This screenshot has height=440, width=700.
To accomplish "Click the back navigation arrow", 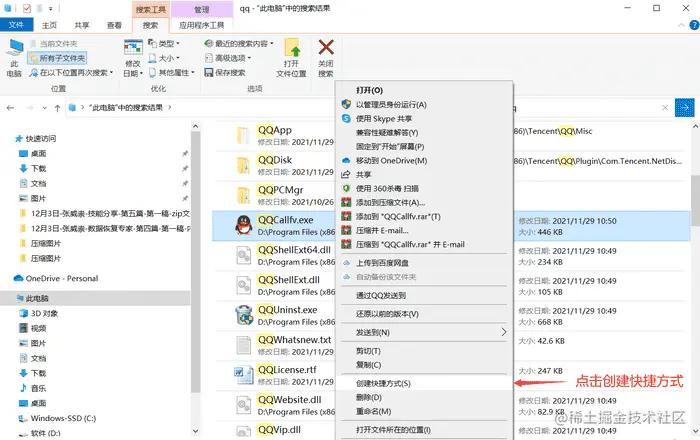I will click(x=11, y=108).
